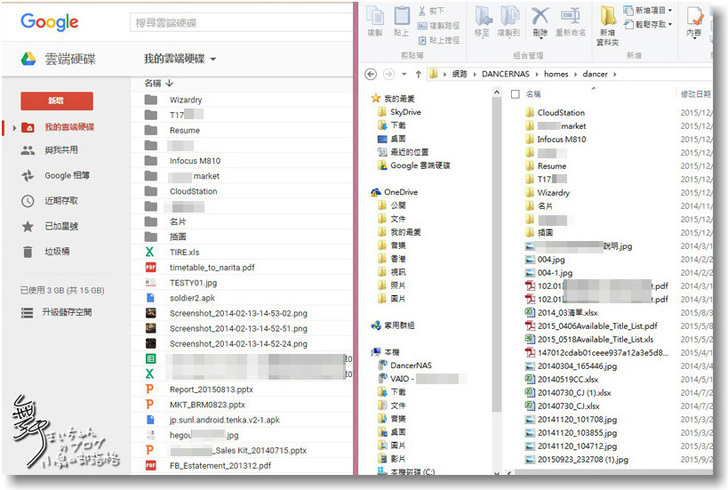Screen dimensions: 728x490
Task: Open Google 雲端硬碟 in Explorer favorites
Action: (x=420, y=165)
